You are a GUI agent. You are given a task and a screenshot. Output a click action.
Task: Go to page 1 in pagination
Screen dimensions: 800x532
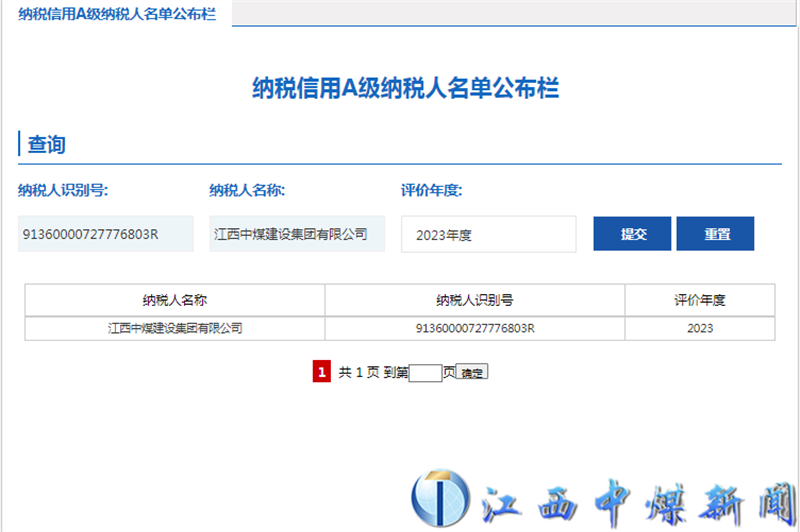click(x=321, y=372)
